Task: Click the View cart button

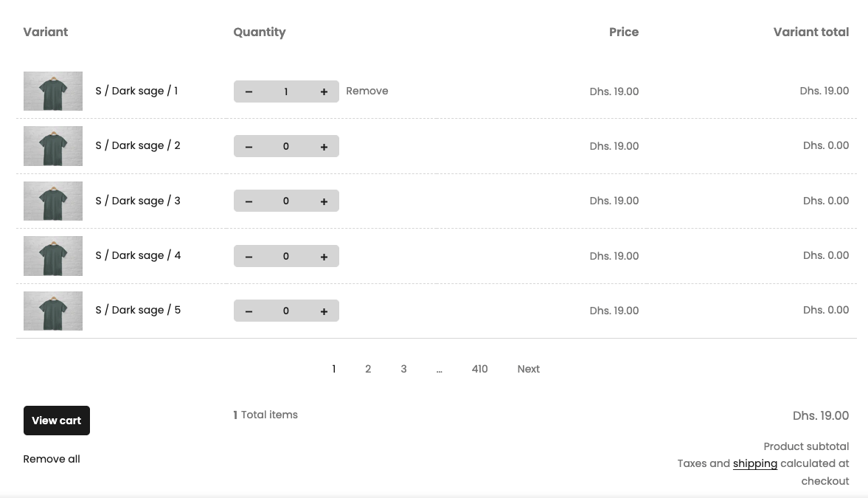Action: coord(56,421)
